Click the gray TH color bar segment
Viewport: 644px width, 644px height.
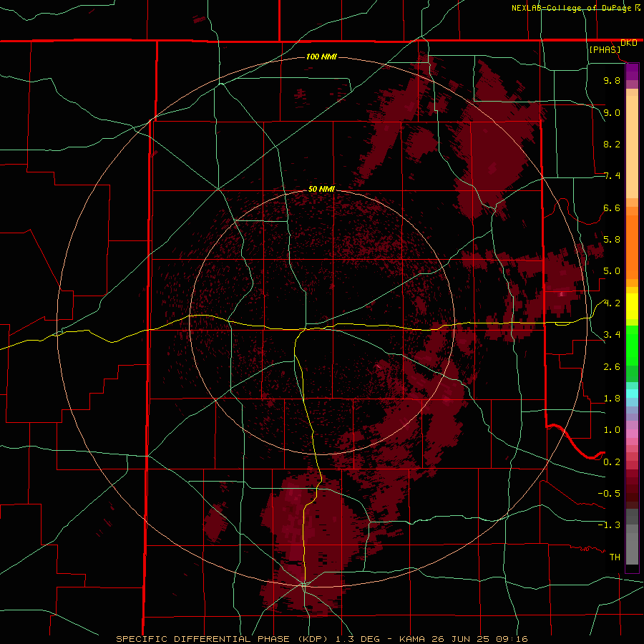[632, 548]
